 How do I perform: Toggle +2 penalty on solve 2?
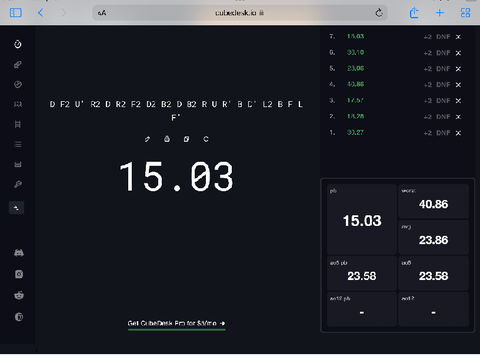(x=428, y=117)
